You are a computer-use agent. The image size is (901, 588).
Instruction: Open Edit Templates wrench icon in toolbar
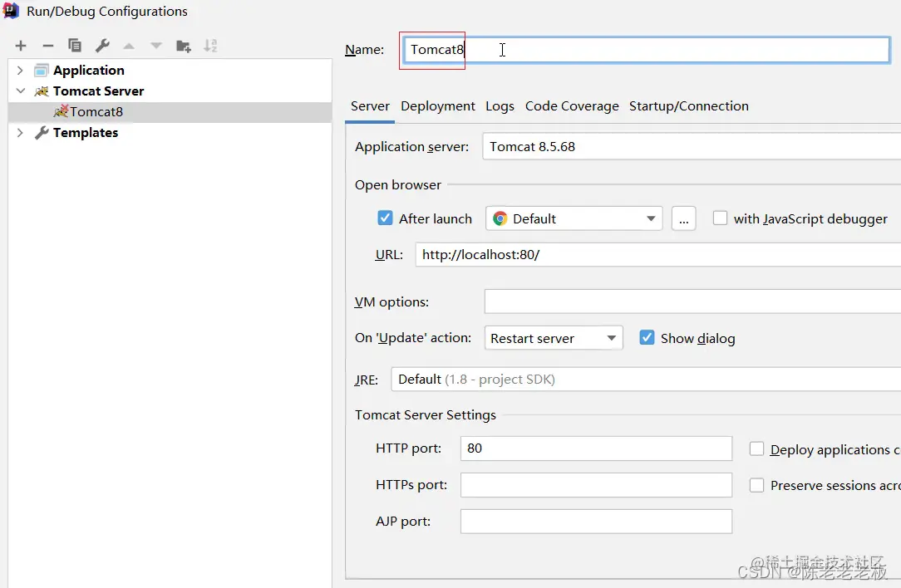click(102, 46)
